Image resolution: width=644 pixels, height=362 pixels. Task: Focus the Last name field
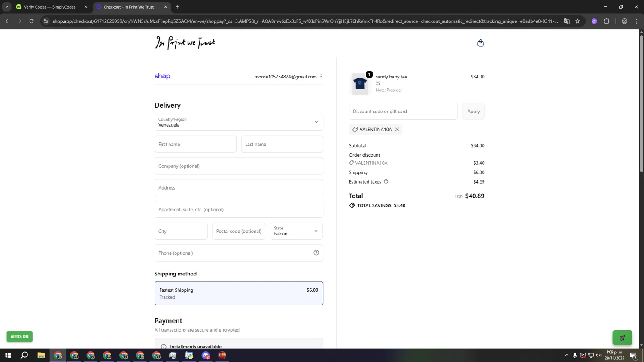pos(282,144)
